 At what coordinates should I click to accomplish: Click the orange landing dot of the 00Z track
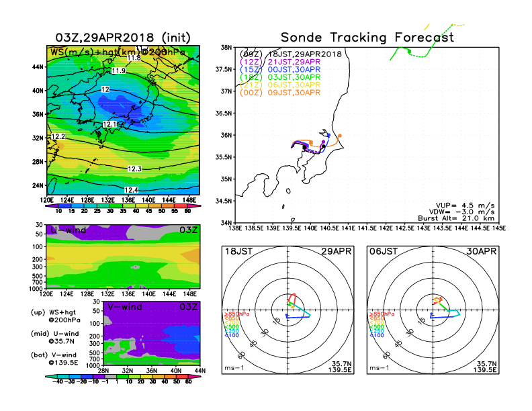point(340,136)
